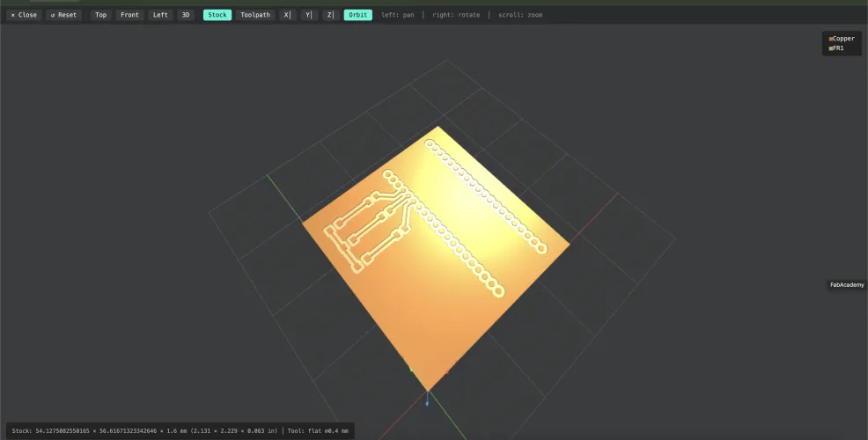Reset the camera view
Image resolution: width=868 pixels, height=440 pixels.
coord(63,15)
